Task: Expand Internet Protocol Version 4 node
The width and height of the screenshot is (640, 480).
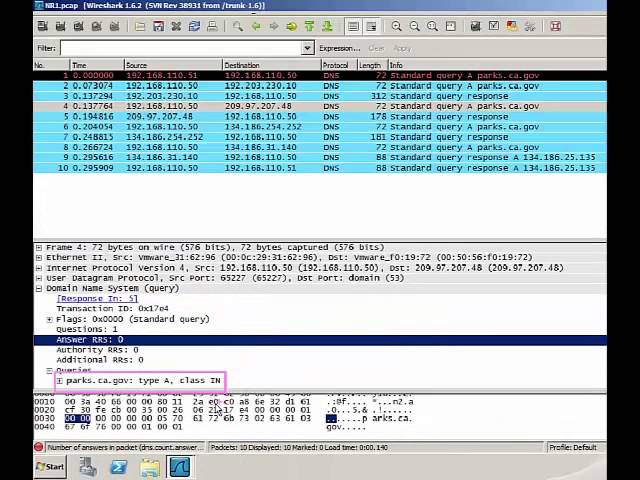Action: tap(39, 268)
